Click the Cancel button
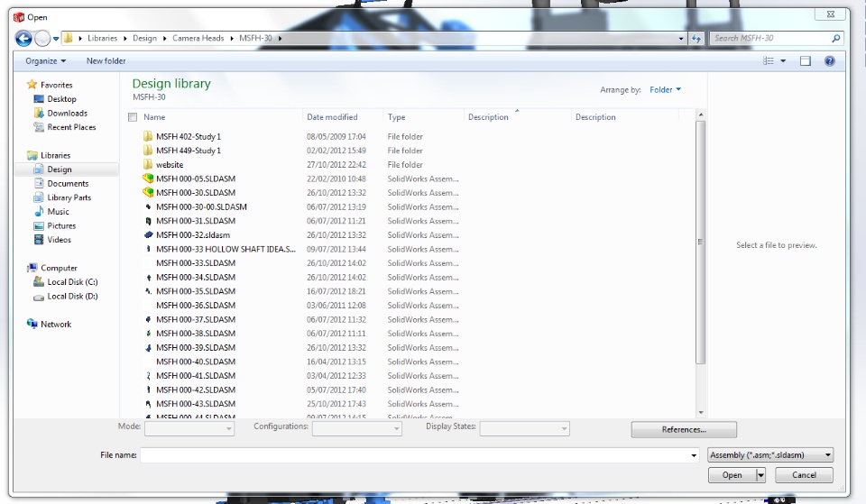 [804, 475]
